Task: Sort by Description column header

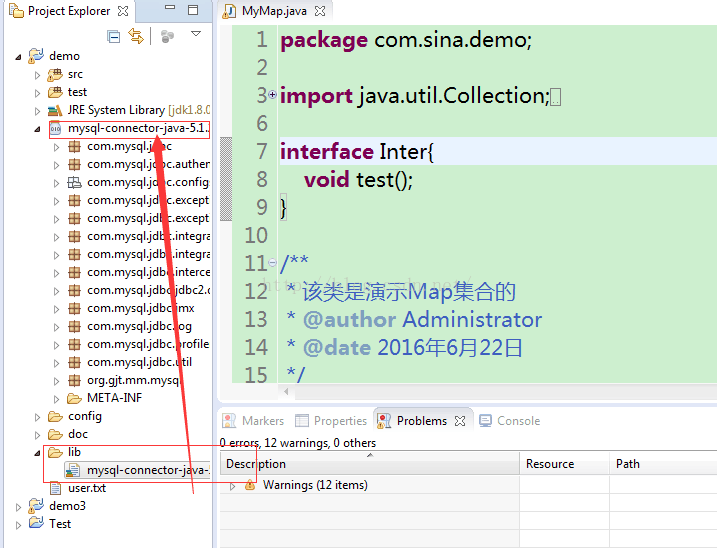Action: pos(369,464)
